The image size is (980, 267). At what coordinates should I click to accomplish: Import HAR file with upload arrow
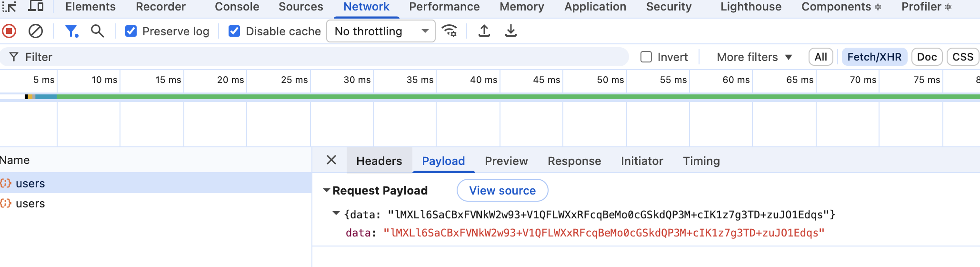click(484, 31)
